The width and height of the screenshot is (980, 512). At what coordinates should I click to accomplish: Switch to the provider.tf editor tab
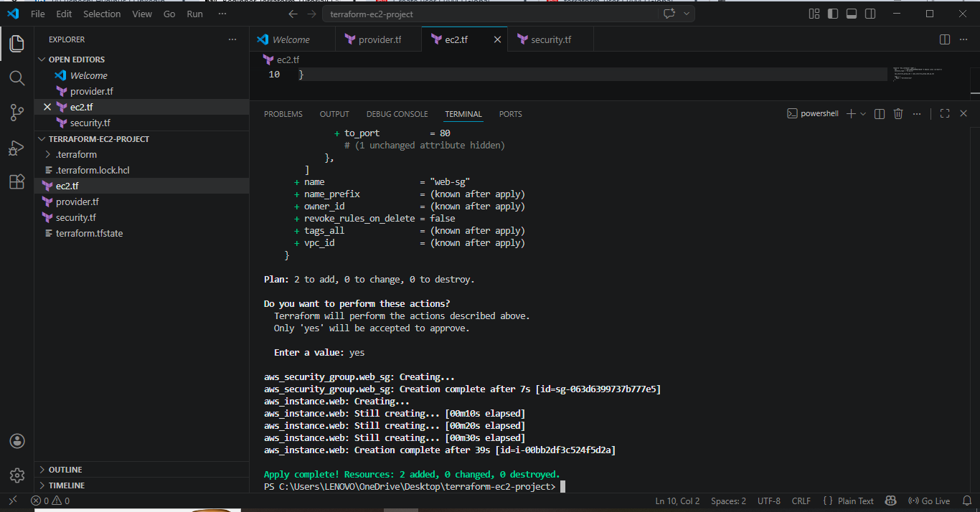coord(379,39)
